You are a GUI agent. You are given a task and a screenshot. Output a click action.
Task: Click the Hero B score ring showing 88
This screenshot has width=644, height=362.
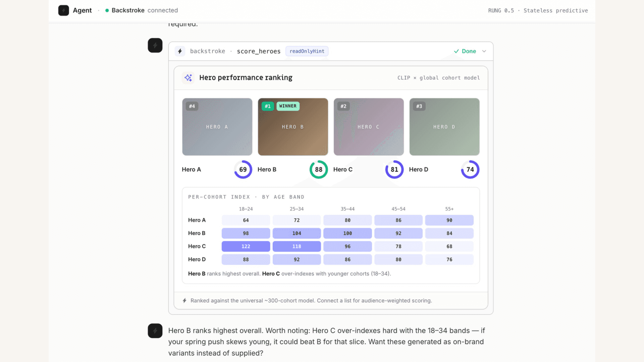pos(319,170)
